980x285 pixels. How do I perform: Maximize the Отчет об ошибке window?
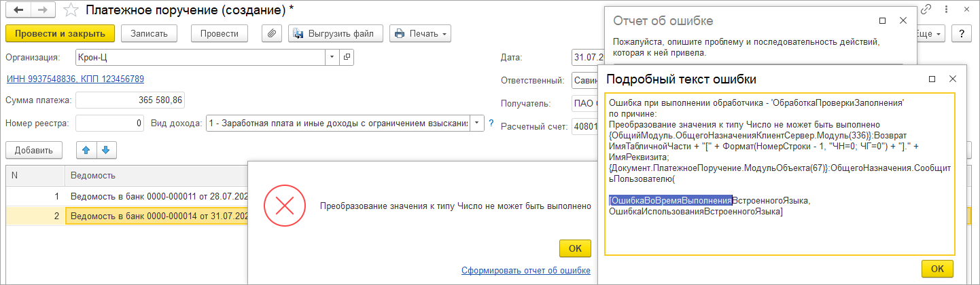point(882,20)
